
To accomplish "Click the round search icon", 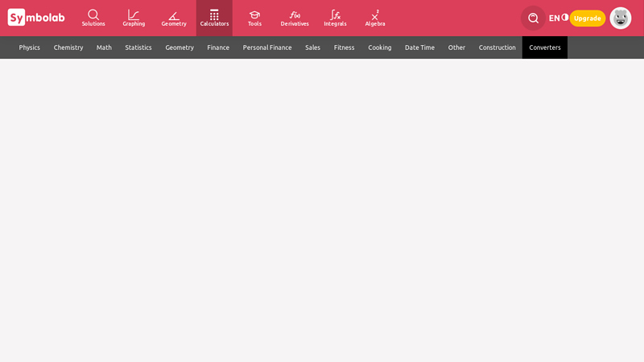I will (x=533, y=18).
